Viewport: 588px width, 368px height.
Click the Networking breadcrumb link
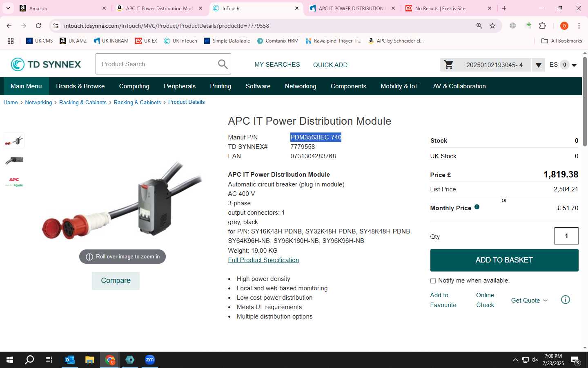(x=38, y=102)
